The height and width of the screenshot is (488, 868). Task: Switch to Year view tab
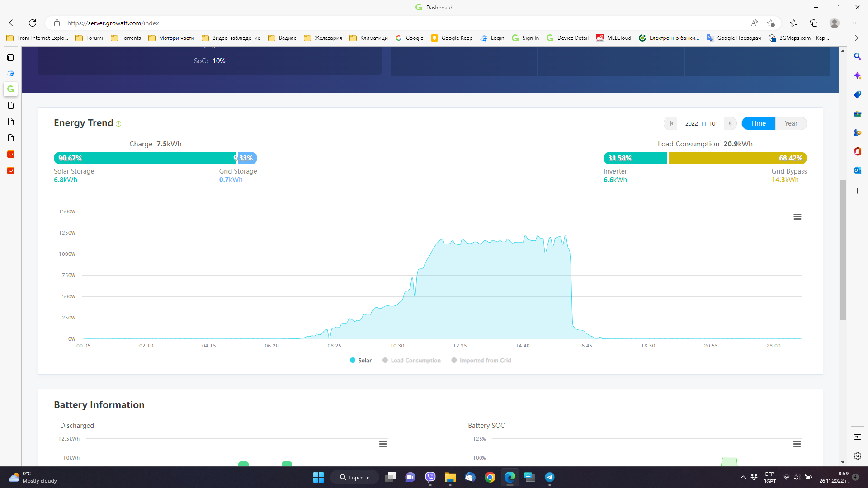click(791, 123)
